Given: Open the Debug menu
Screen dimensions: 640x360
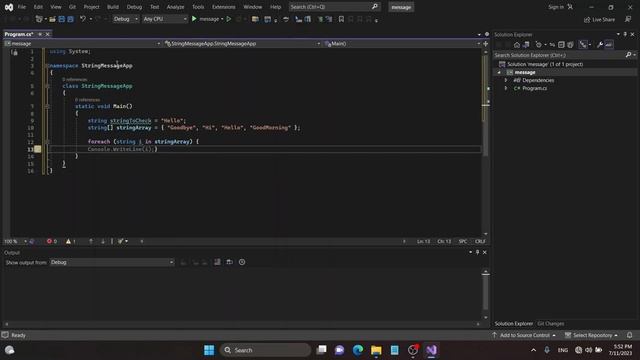Looking at the screenshot, I should coord(134,7).
